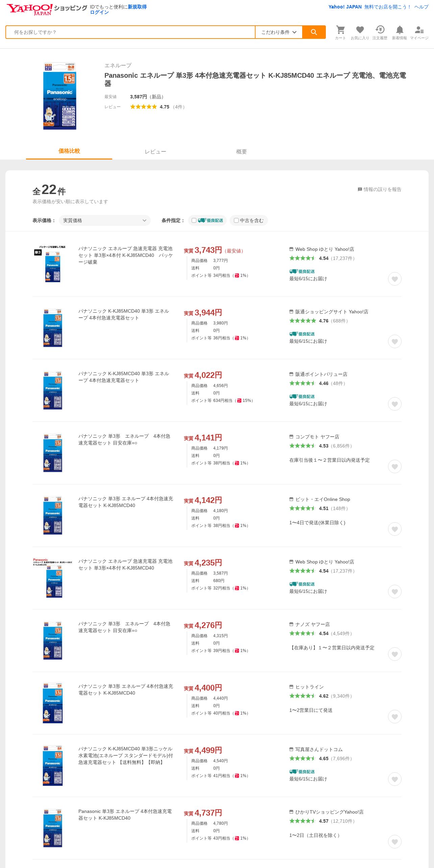Open the エネループ brand link
The height and width of the screenshot is (868, 434).
coord(118,66)
